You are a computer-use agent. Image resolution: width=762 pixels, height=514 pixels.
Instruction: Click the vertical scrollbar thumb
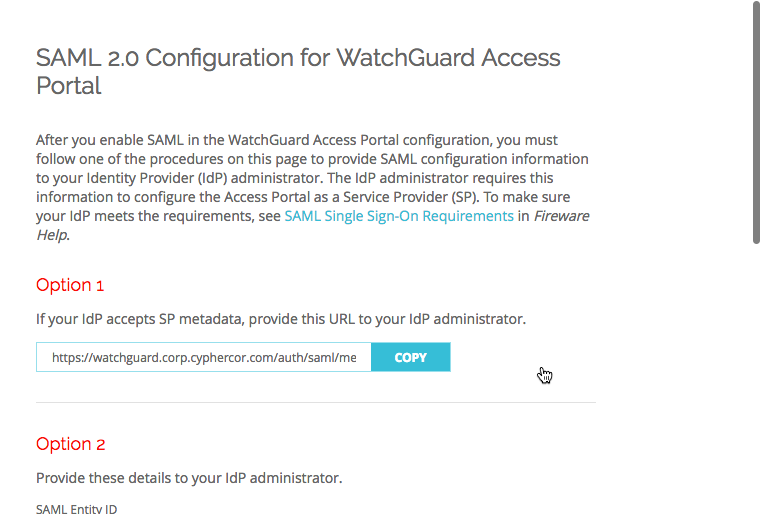click(x=756, y=121)
